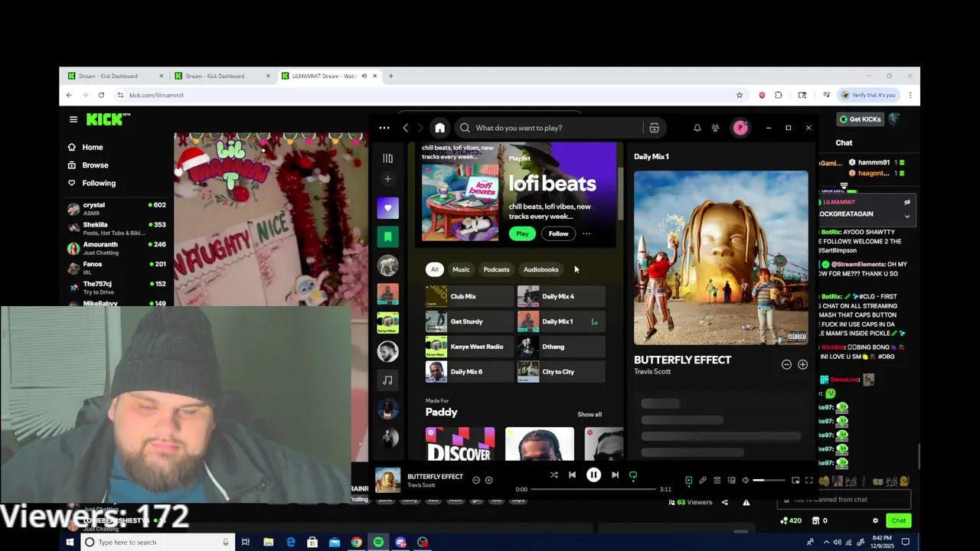Open Daily Mix 1 shortcut

tap(561, 321)
